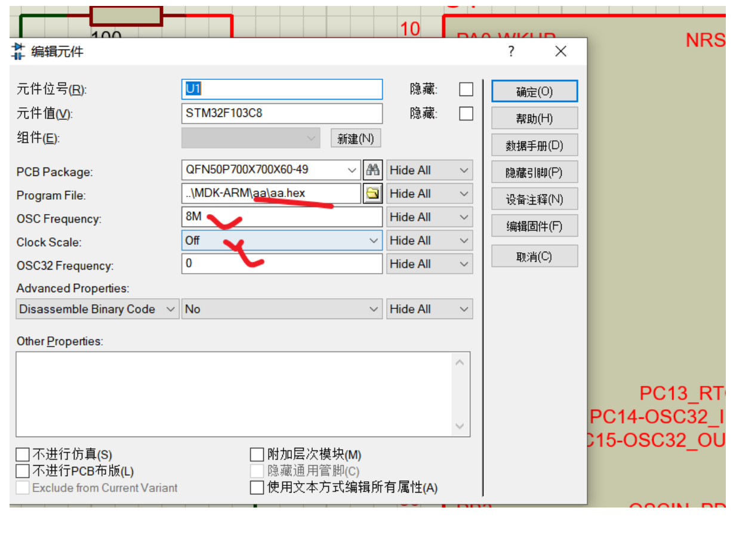The width and height of the screenshot is (733, 560).
Task: Open Hide All dropdown for Clock Scale
Action: (x=430, y=240)
